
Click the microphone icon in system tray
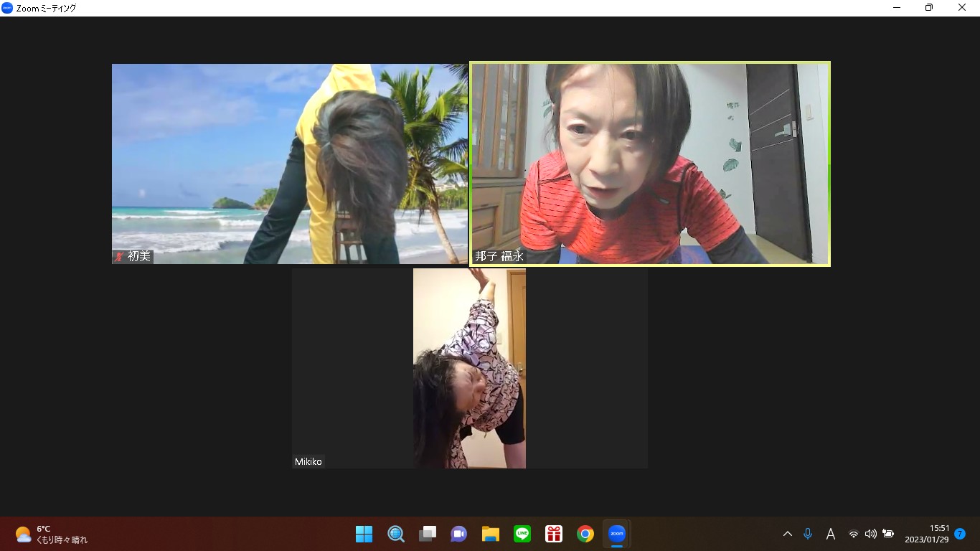click(808, 534)
